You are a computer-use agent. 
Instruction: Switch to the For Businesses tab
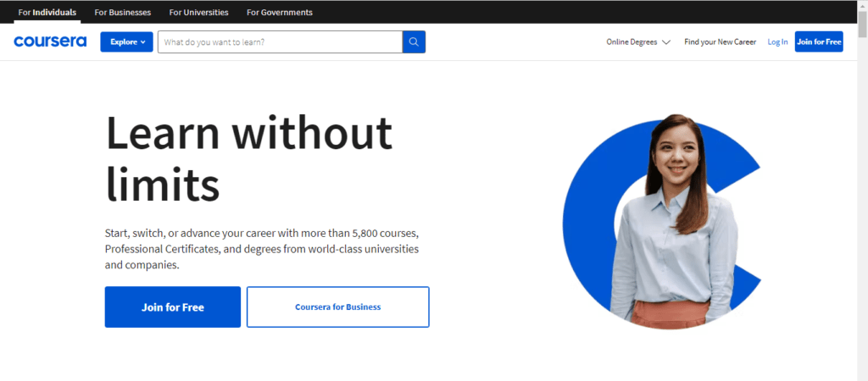click(x=122, y=12)
